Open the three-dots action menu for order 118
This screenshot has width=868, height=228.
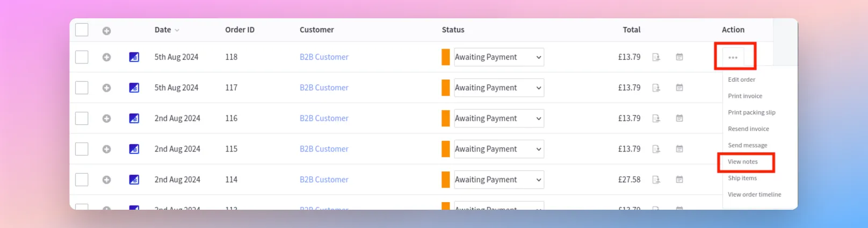(x=733, y=57)
